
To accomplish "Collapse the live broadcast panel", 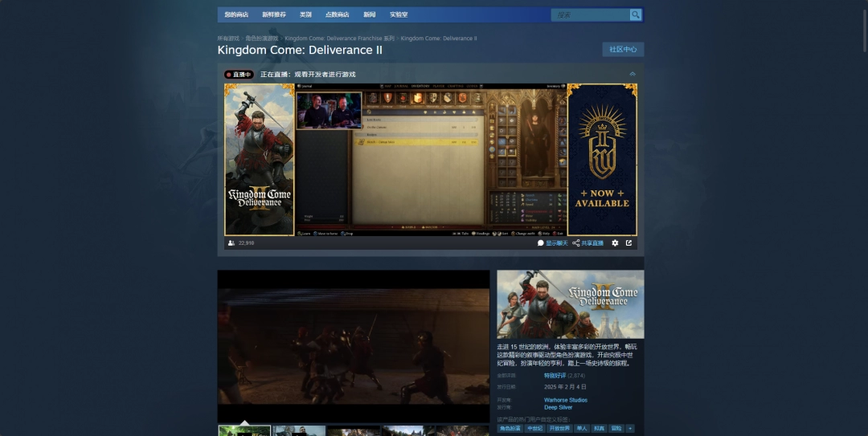I will click(632, 74).
